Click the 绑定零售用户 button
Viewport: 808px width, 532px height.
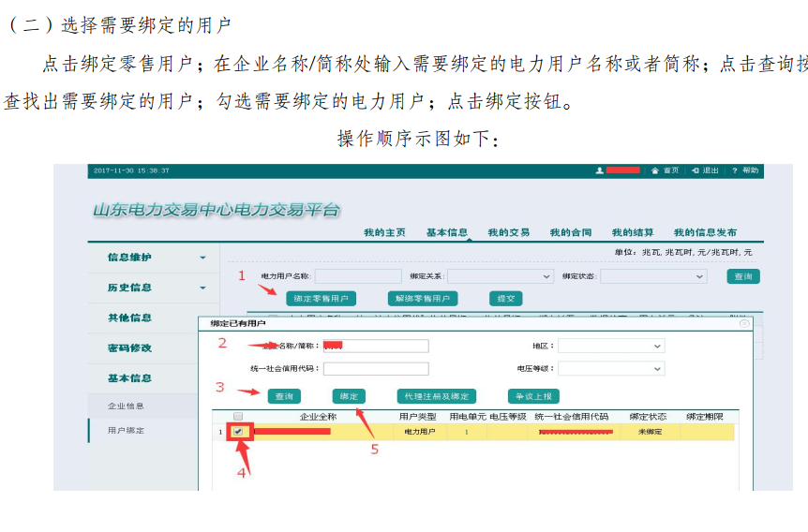click(321, 299)
